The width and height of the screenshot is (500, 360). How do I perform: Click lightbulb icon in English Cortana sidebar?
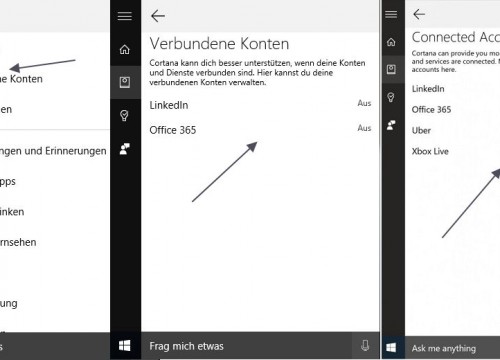pos(391,97)
